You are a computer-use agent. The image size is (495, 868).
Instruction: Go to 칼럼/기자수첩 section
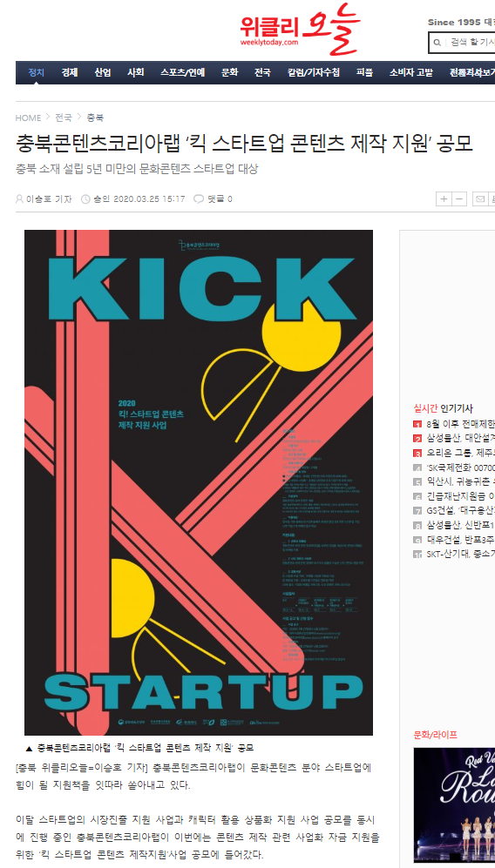tap(314, 72)
